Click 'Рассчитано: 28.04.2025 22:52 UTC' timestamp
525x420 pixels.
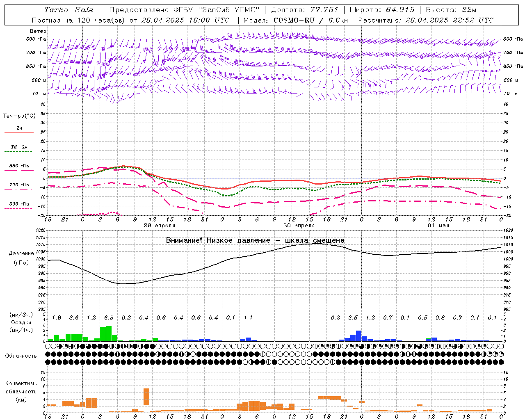tap(426, 20)
